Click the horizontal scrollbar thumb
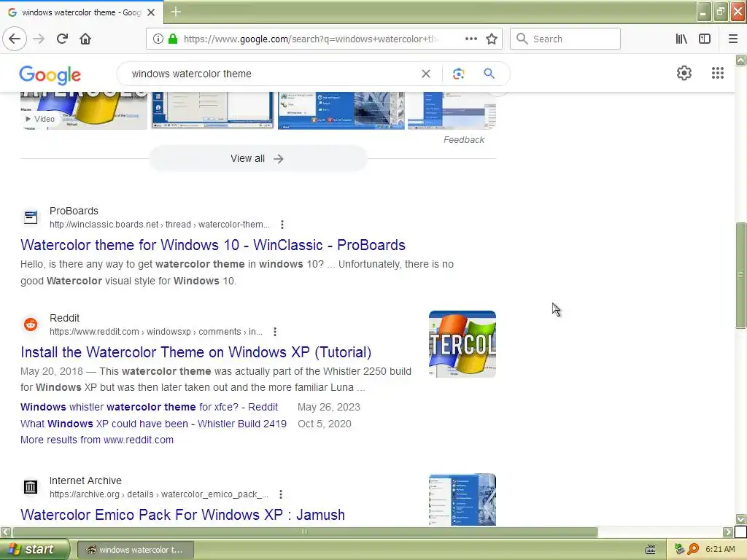Viewport: 747px width, 560px height. pyautogui.click(x=305, y=532)
